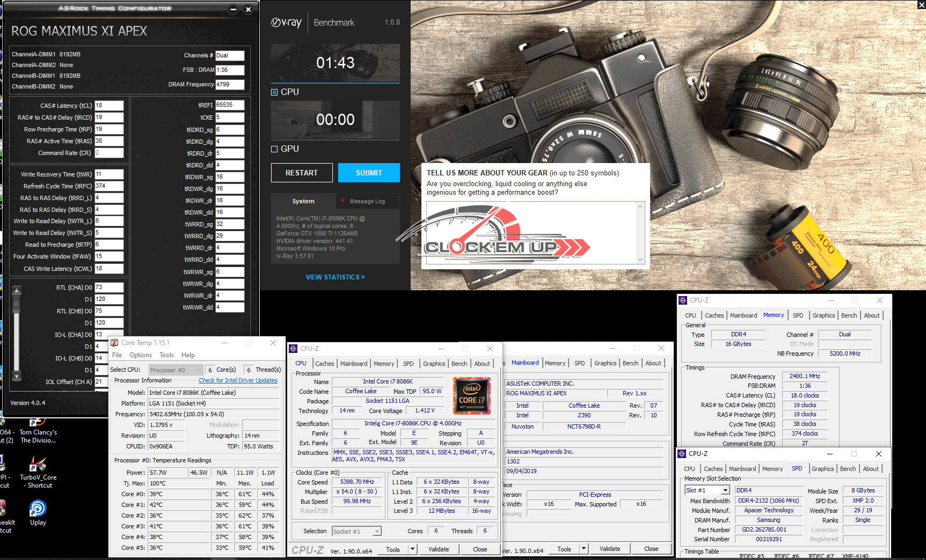
Task: Click the red Message Log indicator icon
Action: coord(342,201)
